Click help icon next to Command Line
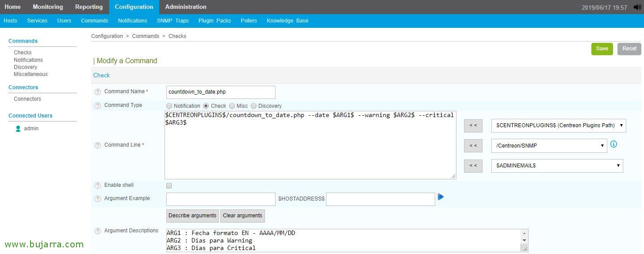 pos(98,145)
